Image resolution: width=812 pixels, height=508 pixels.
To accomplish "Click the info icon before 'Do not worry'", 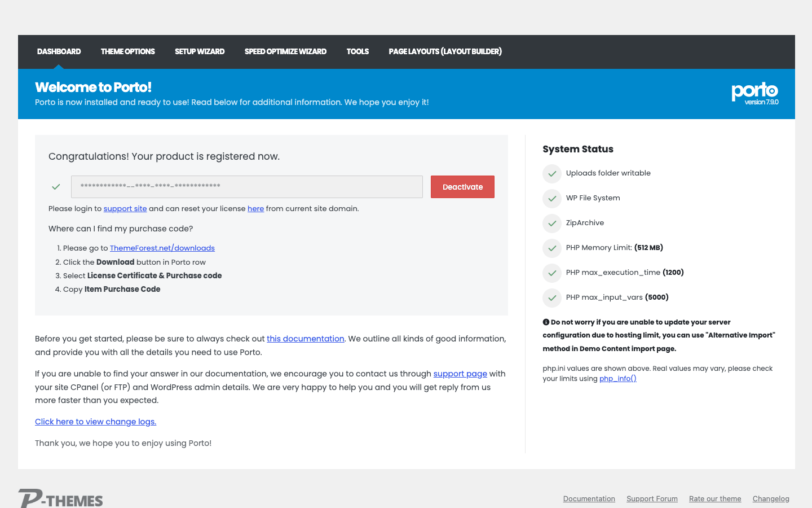I will 546,322.
